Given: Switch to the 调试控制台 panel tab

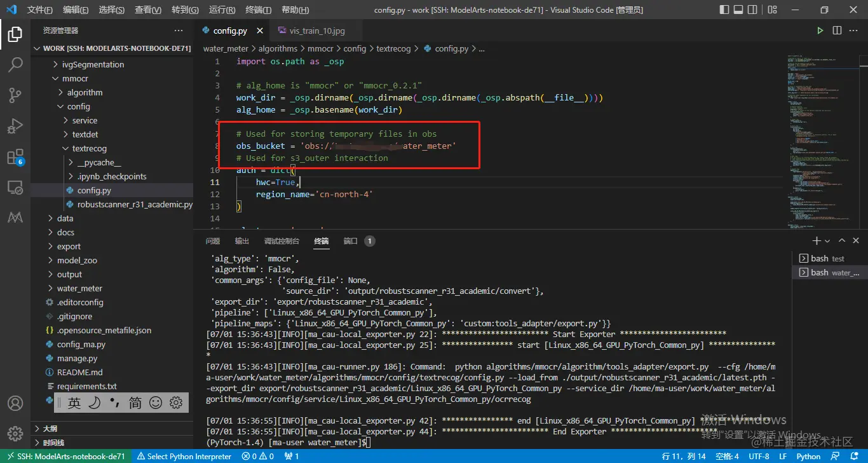Looking at the screenshot, I should 281,241.
